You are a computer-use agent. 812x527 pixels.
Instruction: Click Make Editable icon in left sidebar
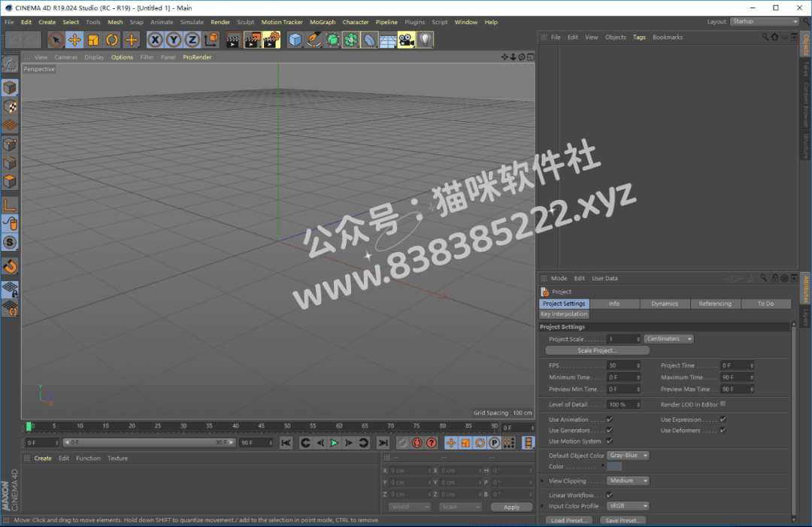(x=10, y=65)
